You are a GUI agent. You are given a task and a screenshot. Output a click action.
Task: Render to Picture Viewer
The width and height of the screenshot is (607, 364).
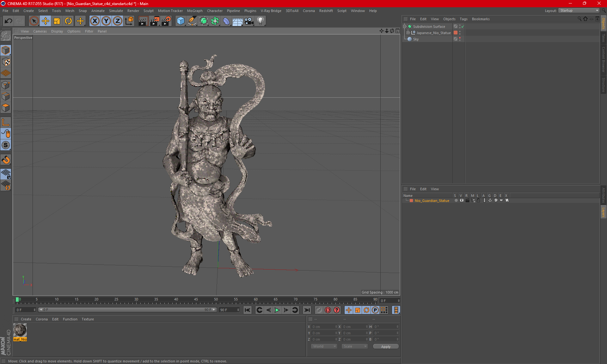(x=155, y=21)
